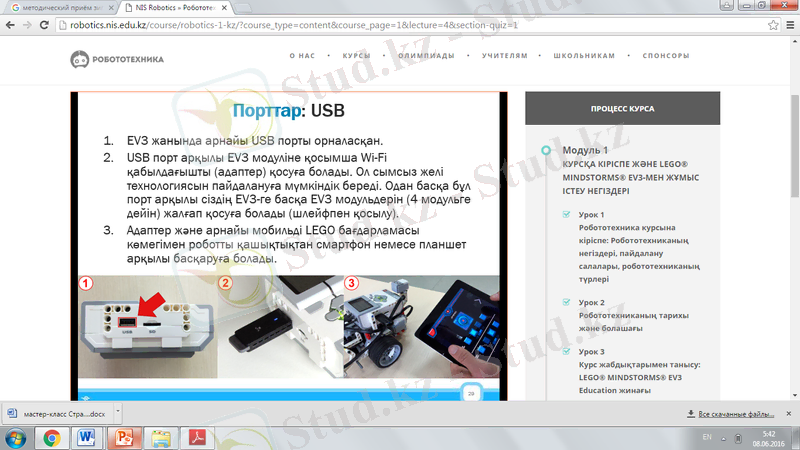Open the Курсы menu item

[x=356, y=58]
